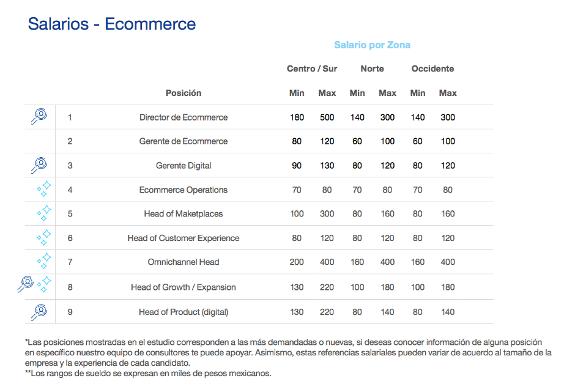Select the Occidente zone column header
Viewport: 564px width, 392px height.
432,68
